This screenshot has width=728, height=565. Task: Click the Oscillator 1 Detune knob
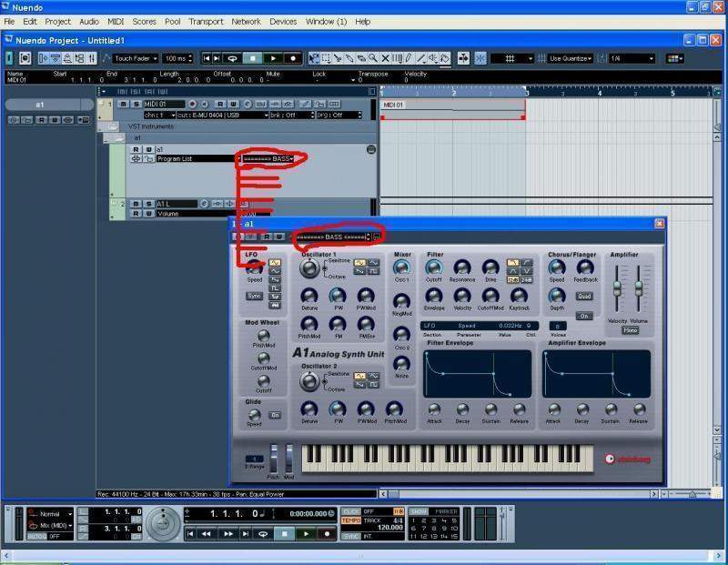[309, 296]
